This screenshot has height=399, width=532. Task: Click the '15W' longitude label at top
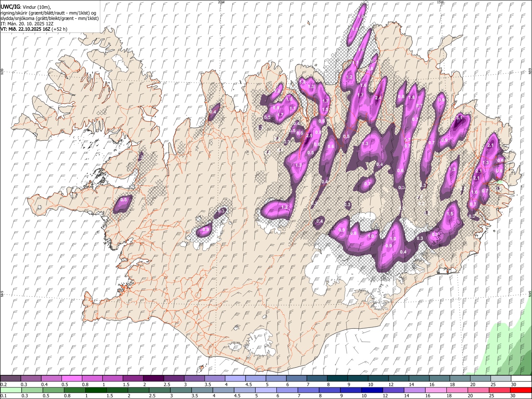pyautogui.click(x=440, y=2)
